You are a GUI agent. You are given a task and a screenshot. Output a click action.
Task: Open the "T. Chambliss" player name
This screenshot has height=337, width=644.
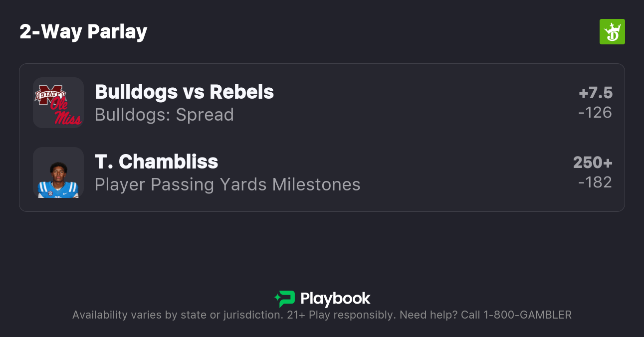coord(156,162)
